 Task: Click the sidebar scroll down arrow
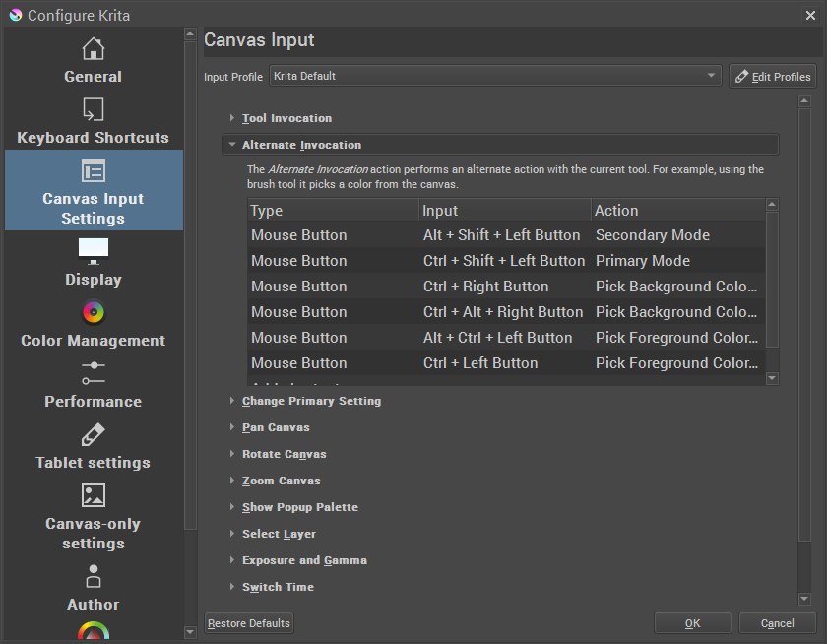tap(190, 631)
